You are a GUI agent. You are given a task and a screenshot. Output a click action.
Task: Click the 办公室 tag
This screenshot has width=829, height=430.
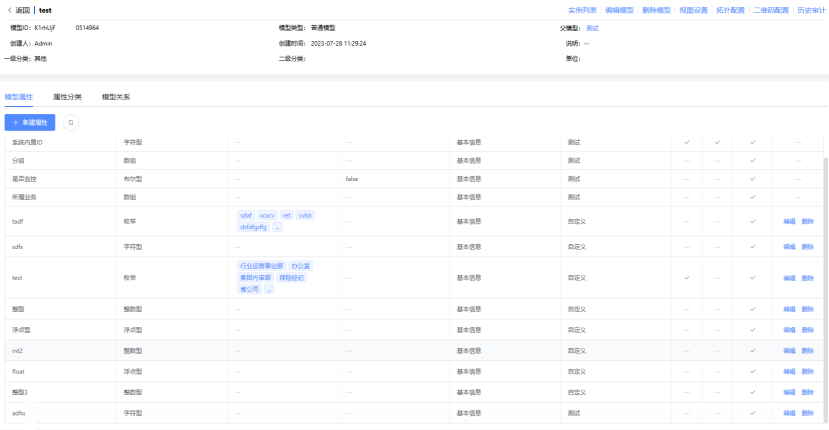(301, 266)
